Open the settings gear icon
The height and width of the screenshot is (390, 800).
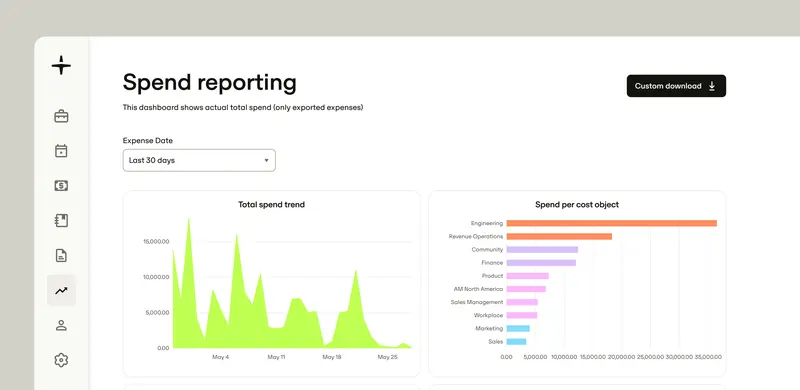click(61, 360)
